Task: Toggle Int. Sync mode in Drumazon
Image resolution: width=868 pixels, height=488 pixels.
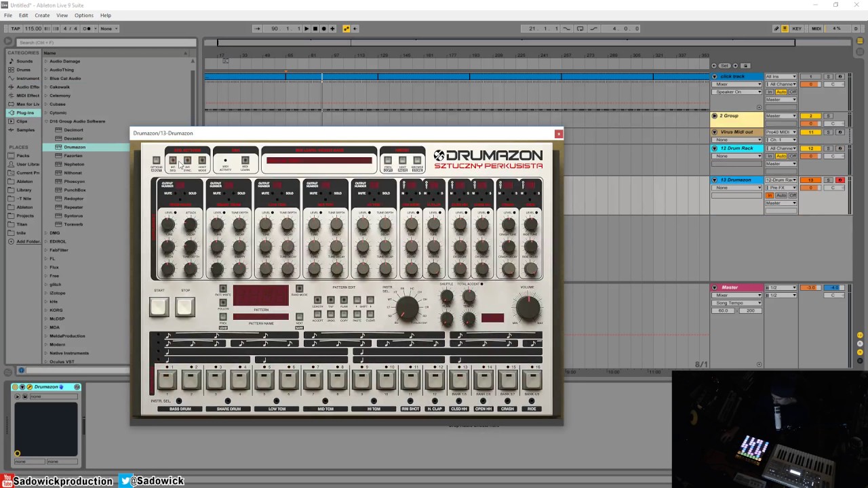Action: [187, 161]
